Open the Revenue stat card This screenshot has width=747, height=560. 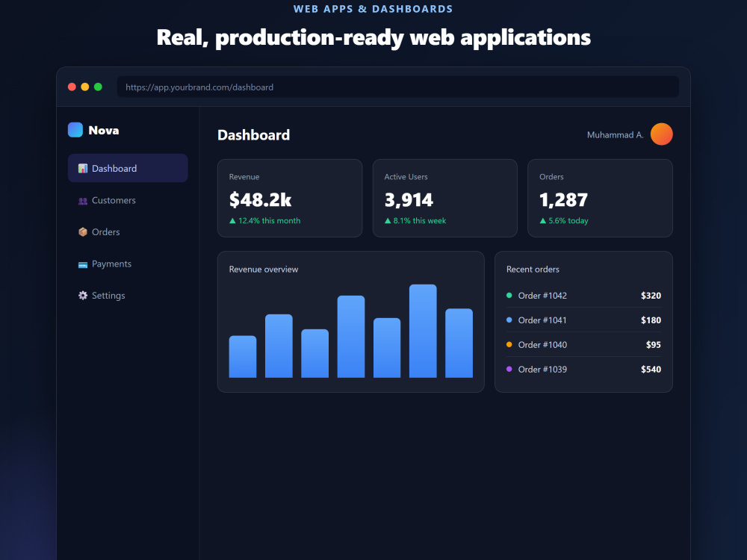pos(290,198)
